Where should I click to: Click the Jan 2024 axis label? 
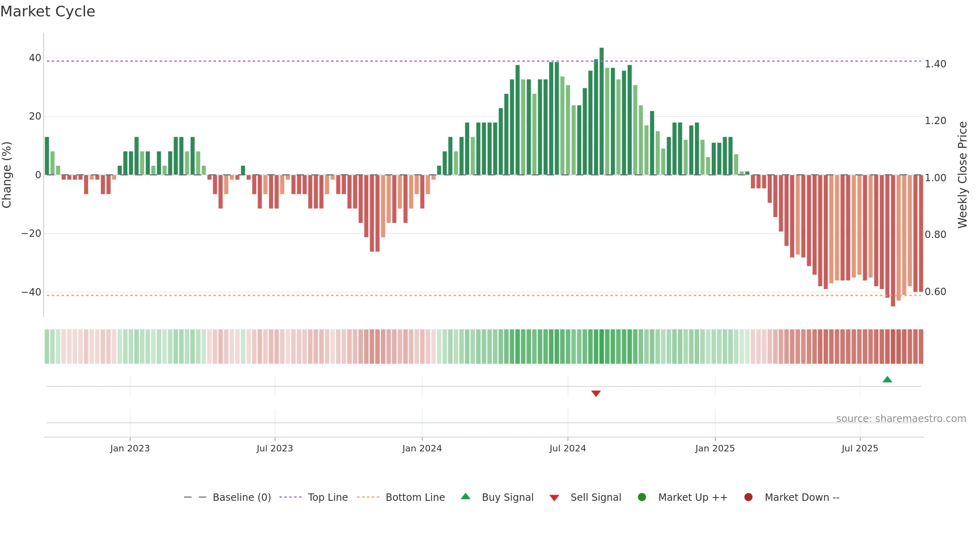pos(422,449)
